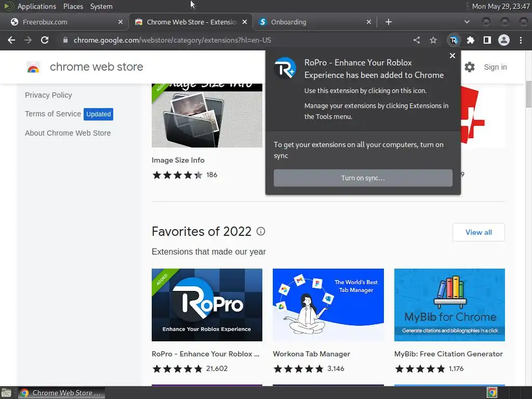Click the lock icon in address bar

(x=65, y=40)
